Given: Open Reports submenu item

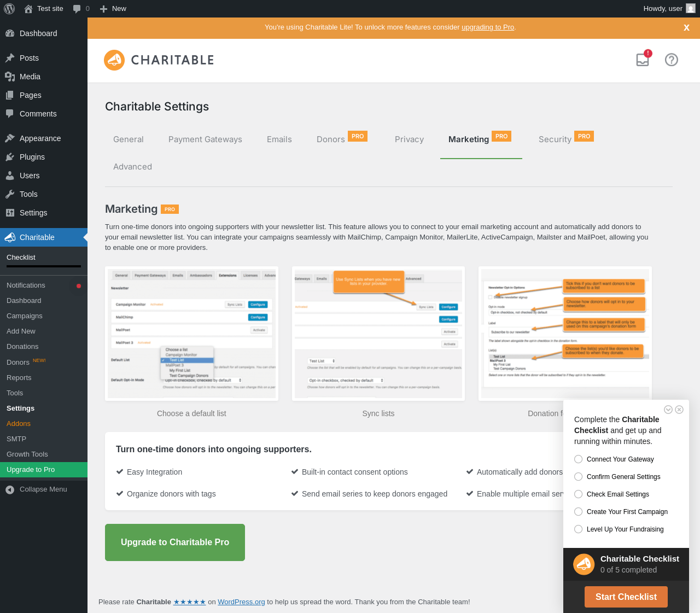Looking at the screenshot, I should [x=44, y=378].
